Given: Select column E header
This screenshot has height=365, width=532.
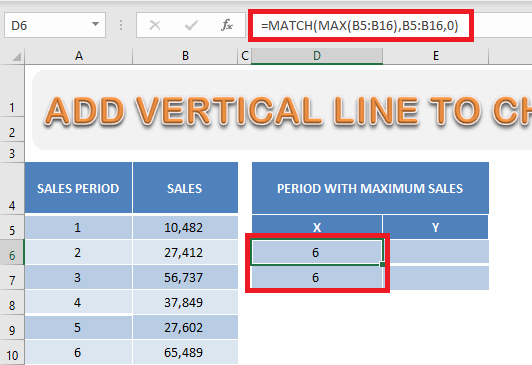Looking at the screenshot, I should click(436, 56).
